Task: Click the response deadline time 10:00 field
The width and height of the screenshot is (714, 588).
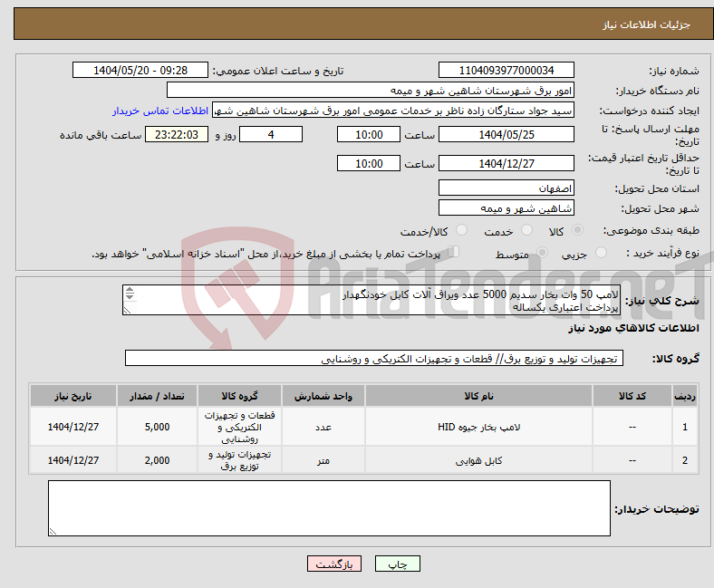Action: pos(369,135)
